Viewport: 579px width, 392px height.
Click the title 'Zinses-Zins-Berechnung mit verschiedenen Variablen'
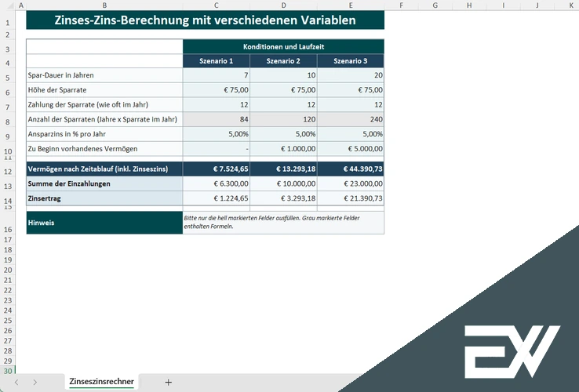pyautogui.click(x=206, y=20)
